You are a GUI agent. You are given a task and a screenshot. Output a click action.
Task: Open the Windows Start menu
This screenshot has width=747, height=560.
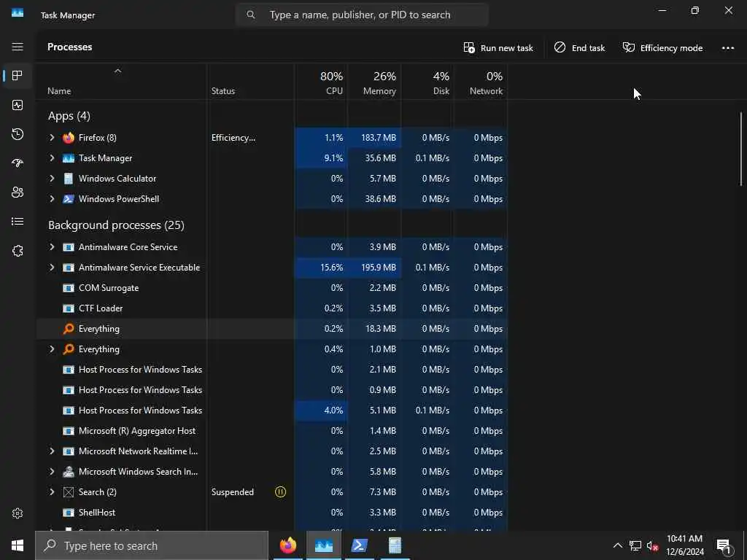[18, 545]
